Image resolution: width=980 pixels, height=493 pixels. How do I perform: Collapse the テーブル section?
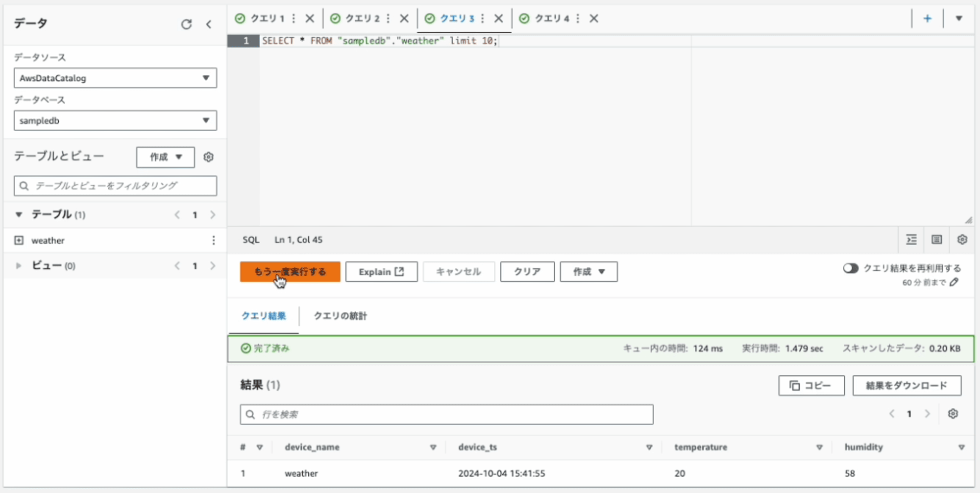[x=19, y=214]
